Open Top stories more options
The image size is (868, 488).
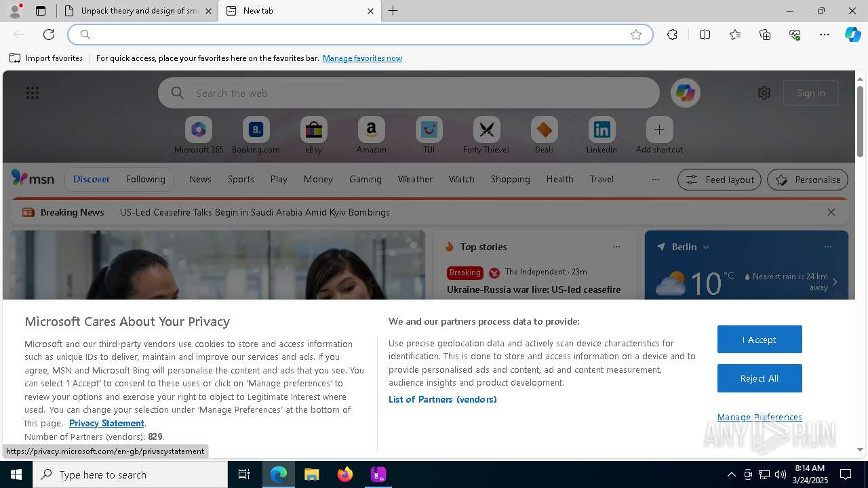coord(616,247)
